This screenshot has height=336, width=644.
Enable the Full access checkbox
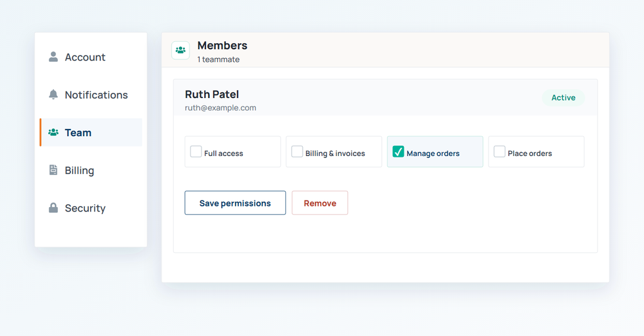tap(196, 152)
